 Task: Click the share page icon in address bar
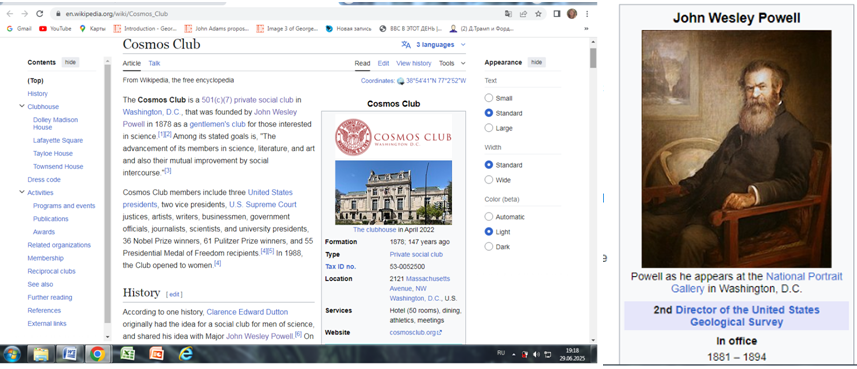click(524, 14)
